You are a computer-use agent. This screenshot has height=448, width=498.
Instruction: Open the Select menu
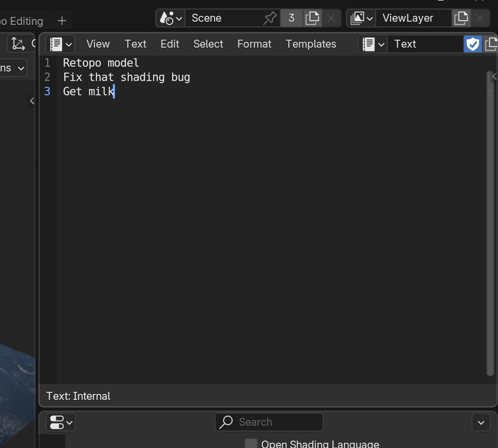[208, 44]
